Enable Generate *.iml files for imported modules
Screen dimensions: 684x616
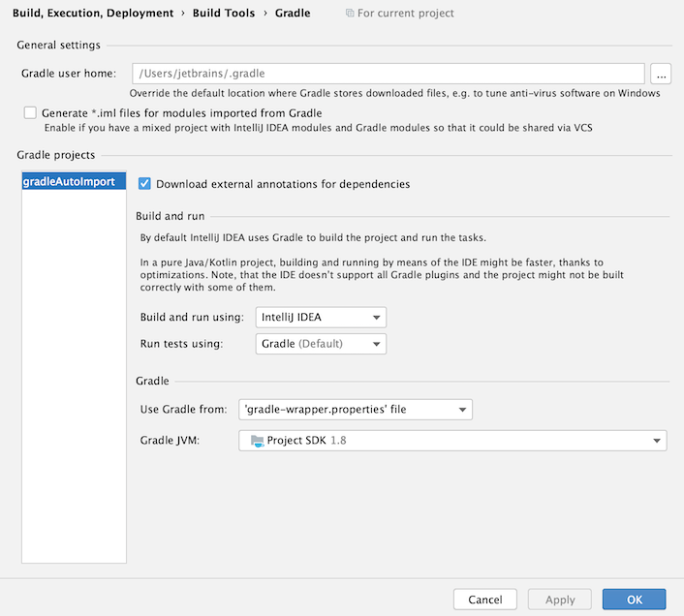pos(30,113)
